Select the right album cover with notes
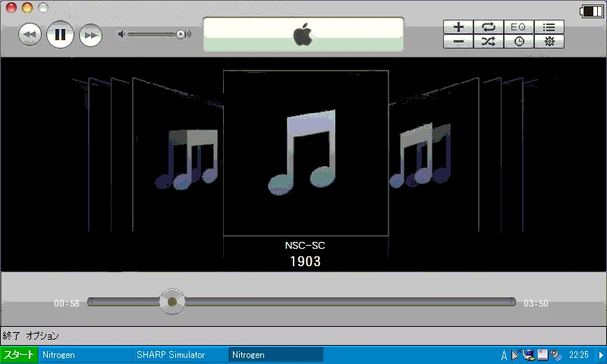 pos(433,155)
